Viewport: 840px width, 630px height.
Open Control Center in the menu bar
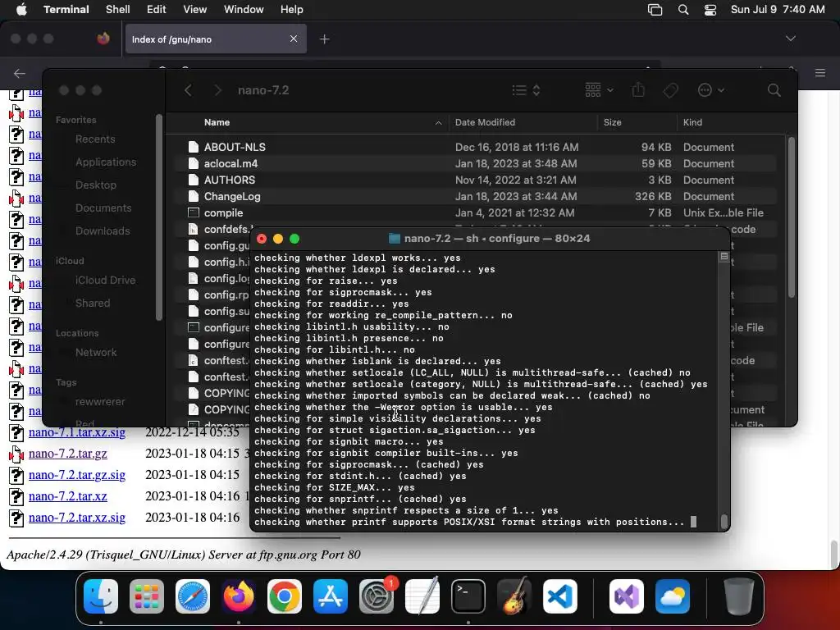(x=710, y=10)
